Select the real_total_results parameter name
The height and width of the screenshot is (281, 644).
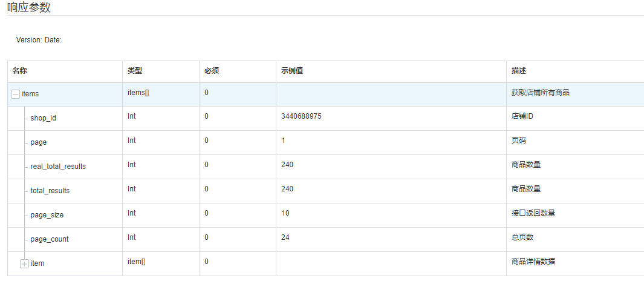[x=58, y=167]
